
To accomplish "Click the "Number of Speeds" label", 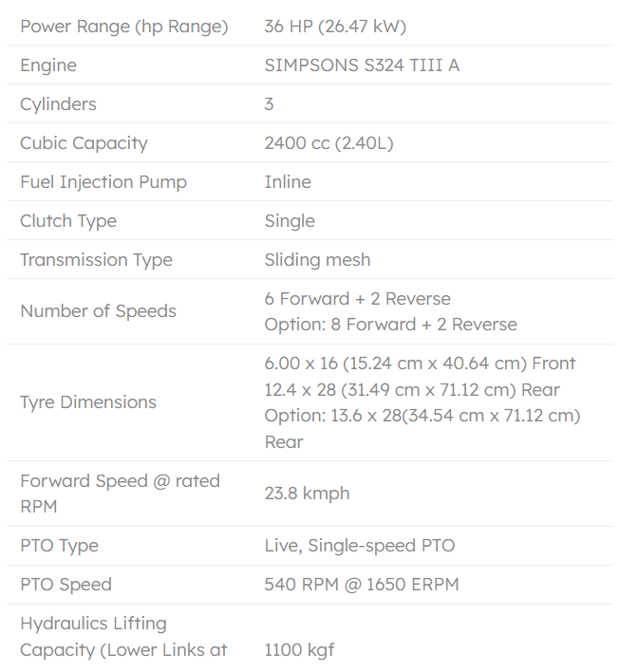I will point(98,311).
